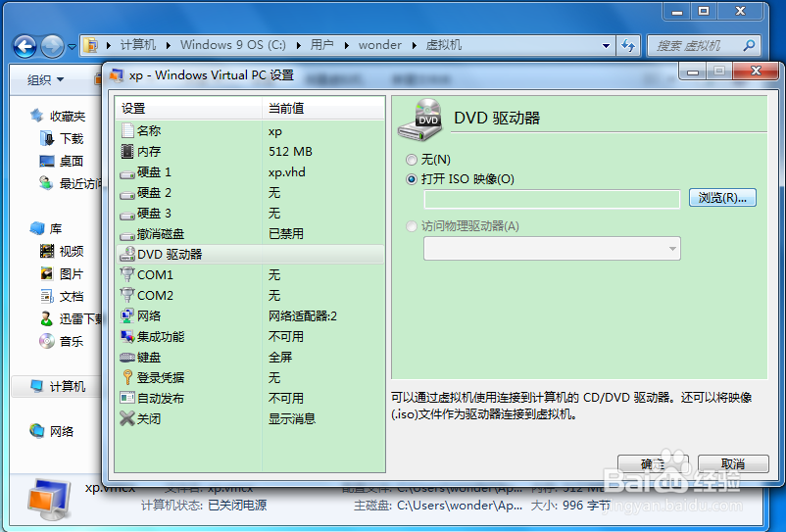Screen dimensions: 786x532
Task: Open the Explorer address bar history dropdown
Action: (x=606, y=46)
